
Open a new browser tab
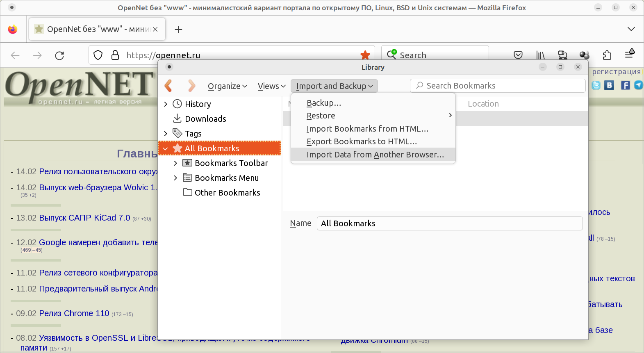click(x=178, y=29)
